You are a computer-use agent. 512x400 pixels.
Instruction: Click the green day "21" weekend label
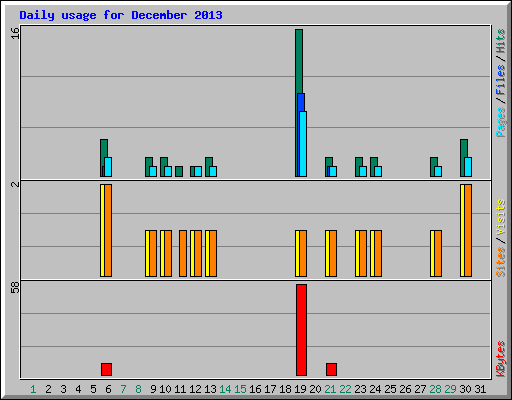click(x=330, y=389)
